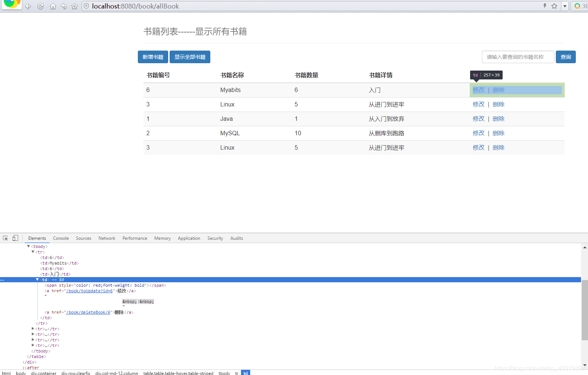Image resolution: width=588 pixels, height=375 pixels.
Task: Click the /book/toUpdate?id=6 href in DevTools
Action: tap(89, 291)
